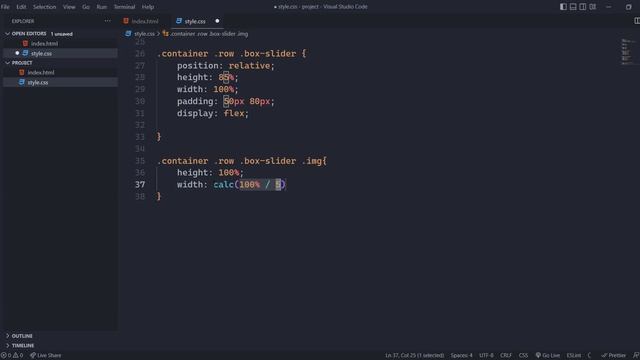Screen dimensions: 640x360
Task: Click HTML file icon on index.html tab
Action: 126,21
